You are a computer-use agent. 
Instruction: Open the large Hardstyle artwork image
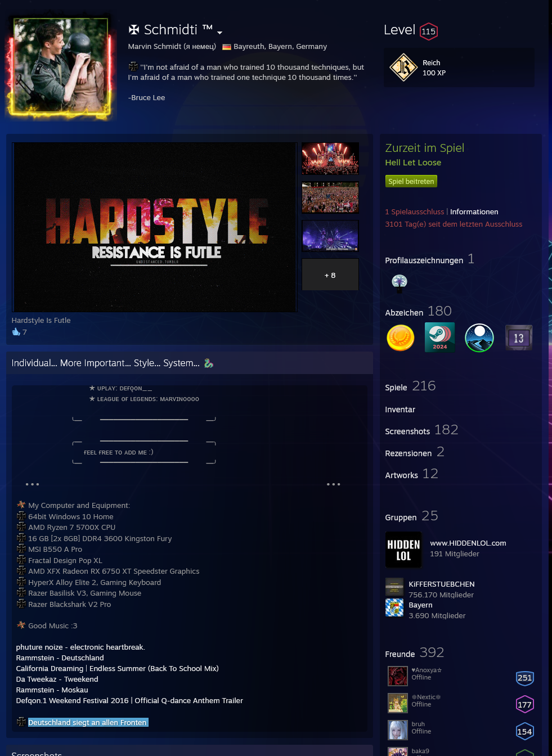point(155,227)
